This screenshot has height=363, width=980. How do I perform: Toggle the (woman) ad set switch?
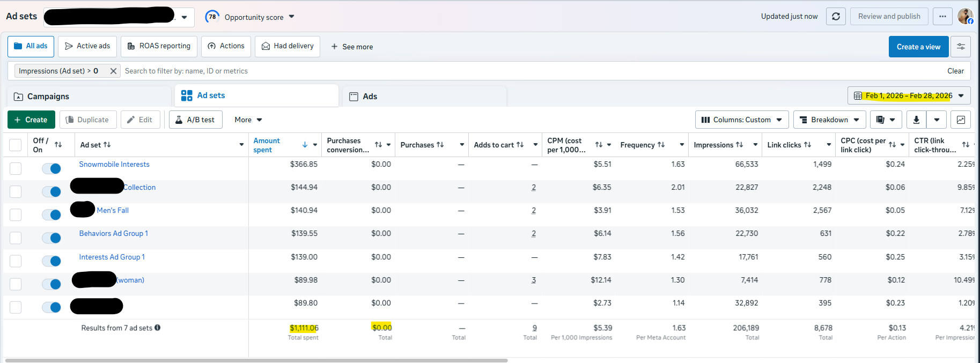pos(51,284)
